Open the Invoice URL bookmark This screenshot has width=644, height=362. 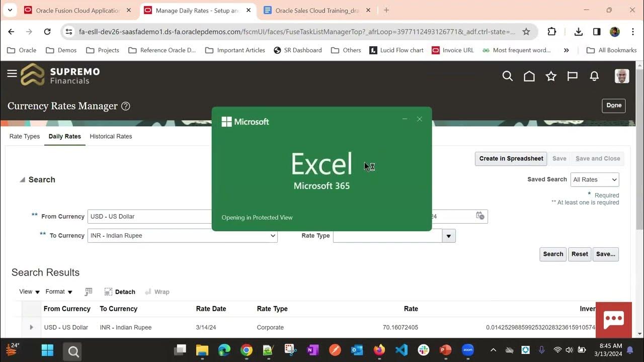[x=452, y=50]
